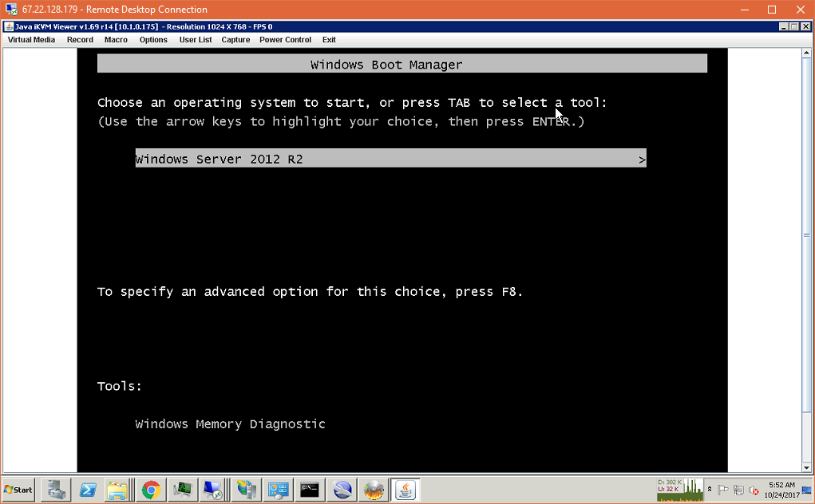Click the muted volume tray icon

(754, 490)
